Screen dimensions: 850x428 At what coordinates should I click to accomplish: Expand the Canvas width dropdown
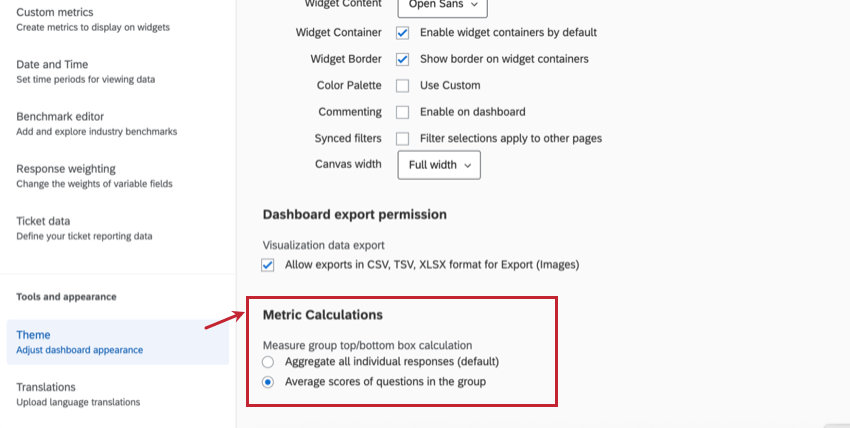pyautogui.click(x=438, y=165)
